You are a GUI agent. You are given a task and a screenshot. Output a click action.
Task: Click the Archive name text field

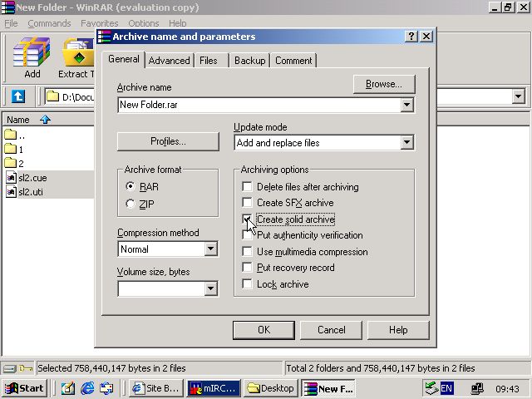259,105
